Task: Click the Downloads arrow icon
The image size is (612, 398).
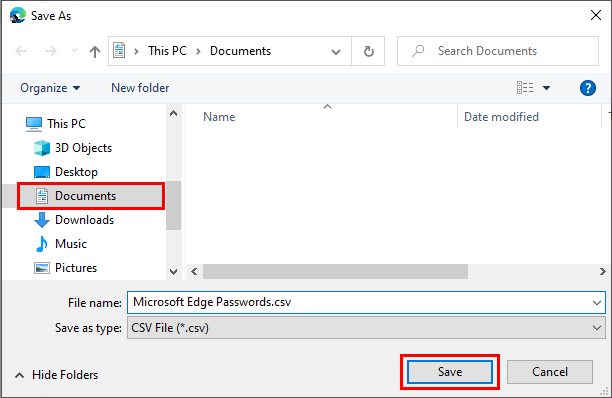Action: (42, 220)
